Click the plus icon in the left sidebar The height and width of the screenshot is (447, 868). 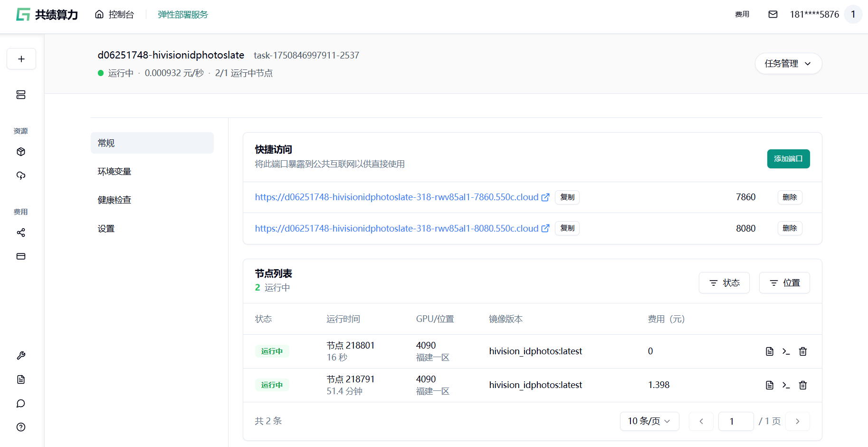[x=21, y=59]
